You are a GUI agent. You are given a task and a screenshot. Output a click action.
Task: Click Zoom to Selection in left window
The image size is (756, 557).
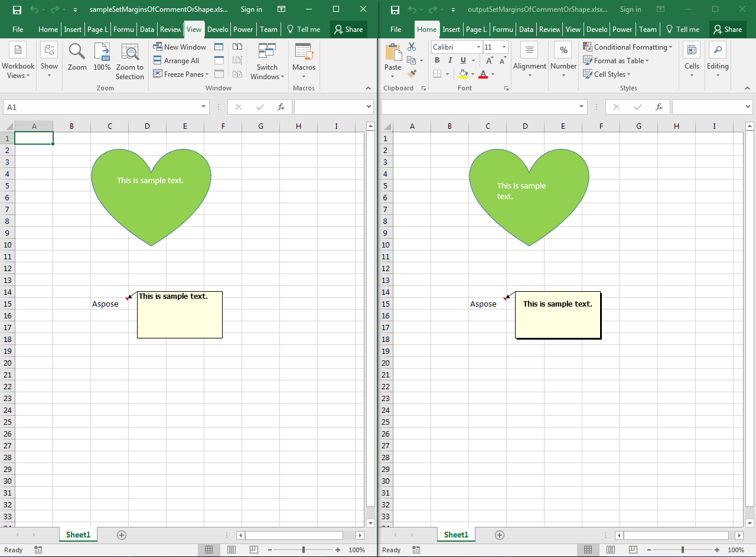[x=129, y=60]
